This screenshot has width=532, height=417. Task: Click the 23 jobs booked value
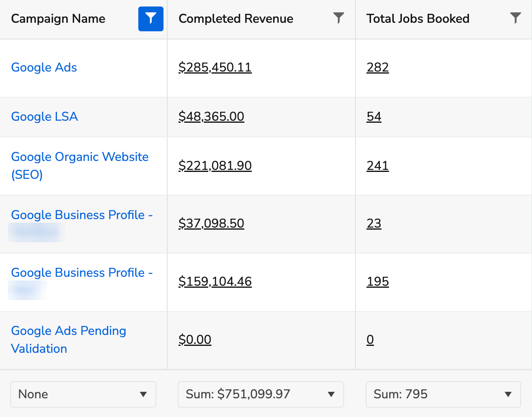374,224
